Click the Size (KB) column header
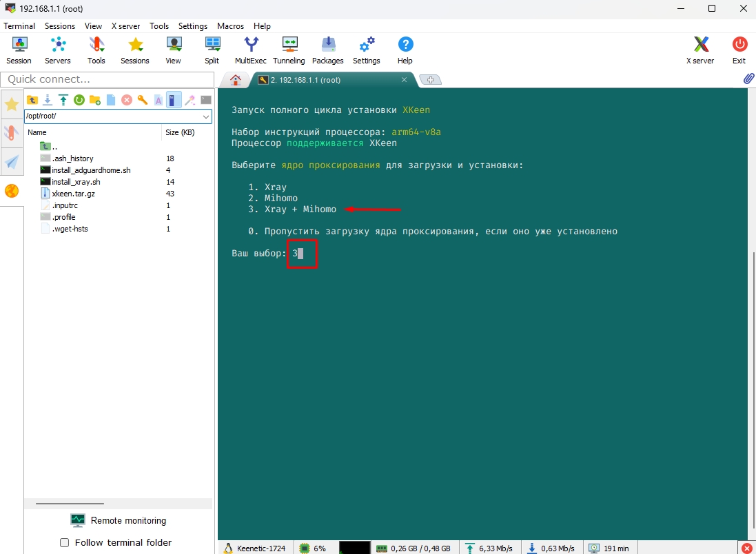 [x=180, y=132]
